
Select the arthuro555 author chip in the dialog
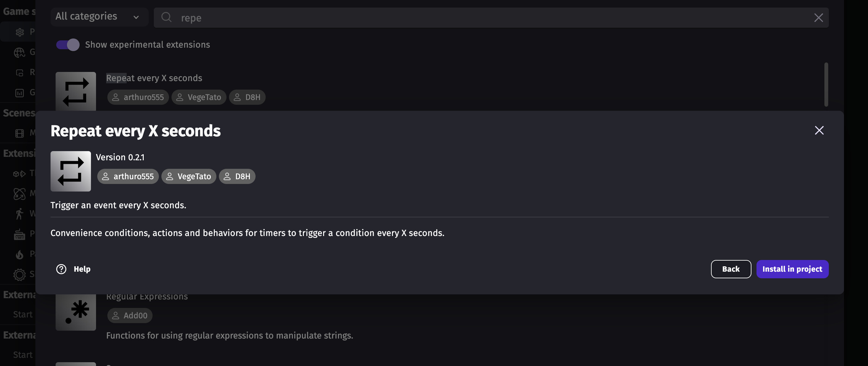pos(128,176)
